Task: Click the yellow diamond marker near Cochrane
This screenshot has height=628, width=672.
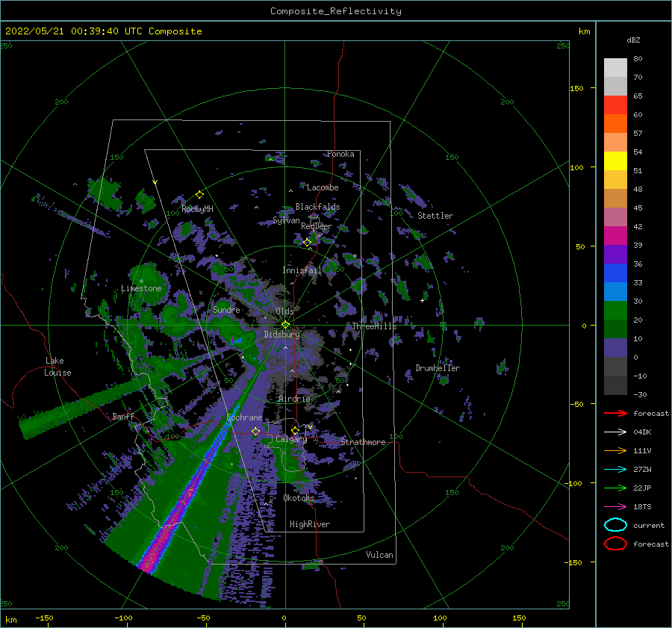Action: point(255,431)
